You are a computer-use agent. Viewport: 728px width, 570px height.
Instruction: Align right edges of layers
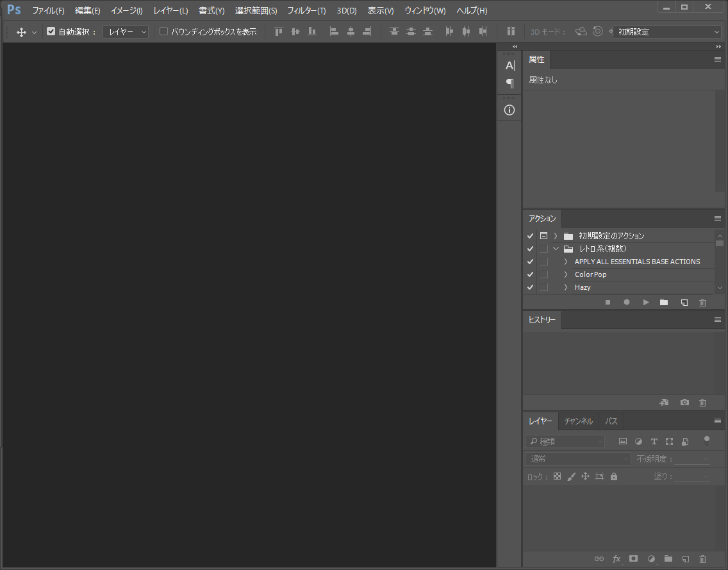click(x=367, y=31)
